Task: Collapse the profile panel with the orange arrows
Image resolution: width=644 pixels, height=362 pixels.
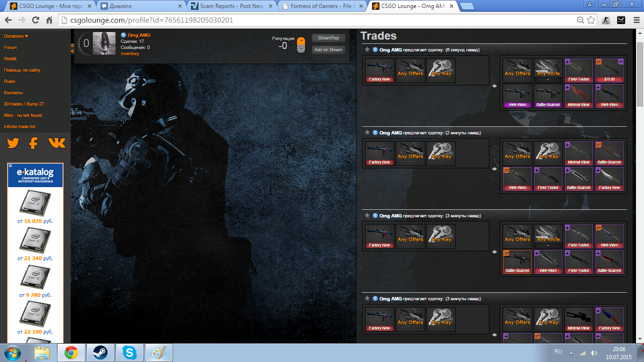Action: coord(73,48)
